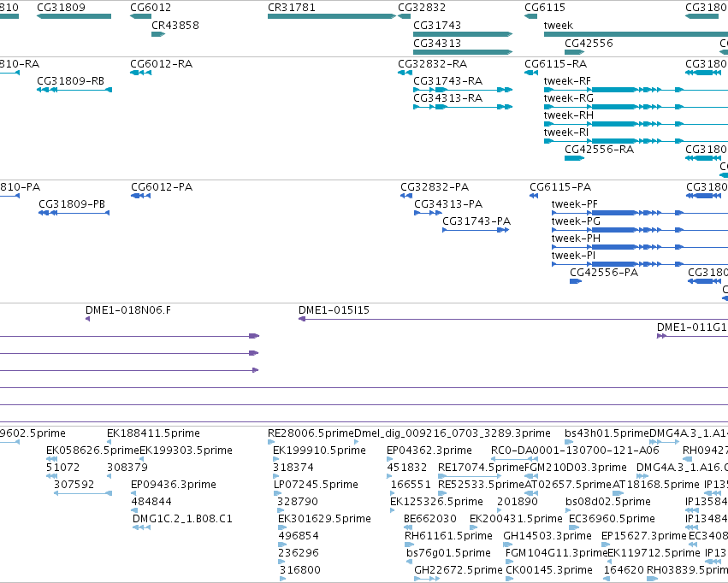728x583 pixels.
Task: Open the RH61161.5prime EST label
Action: (448, 536)
